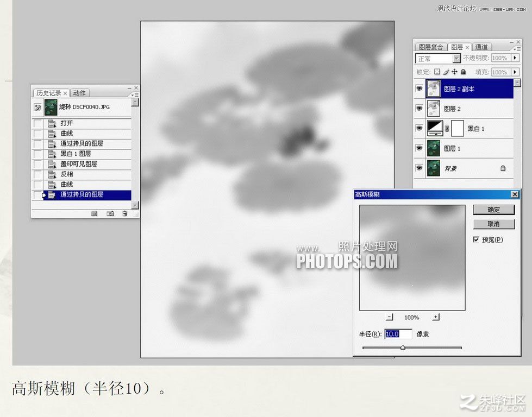Click the 填充 100% field
Screen dimensions: 532x417
(x=501, y=72)
